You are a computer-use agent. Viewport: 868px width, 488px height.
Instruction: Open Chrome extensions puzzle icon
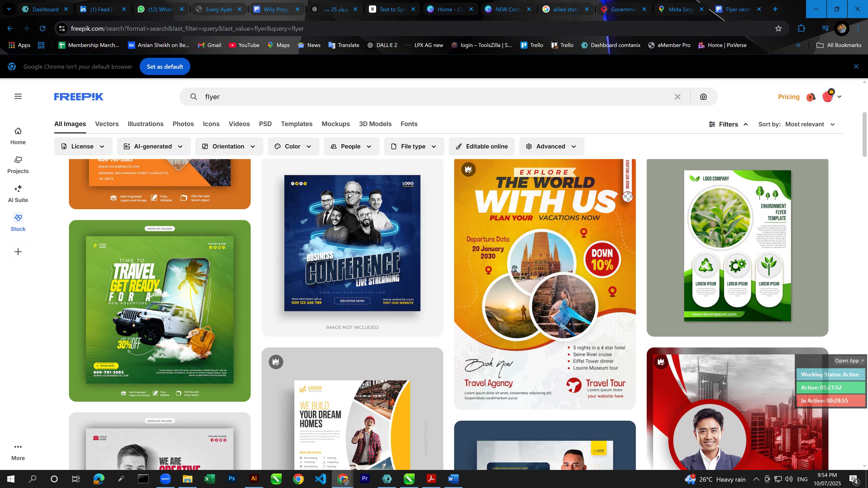coord(801,29)
